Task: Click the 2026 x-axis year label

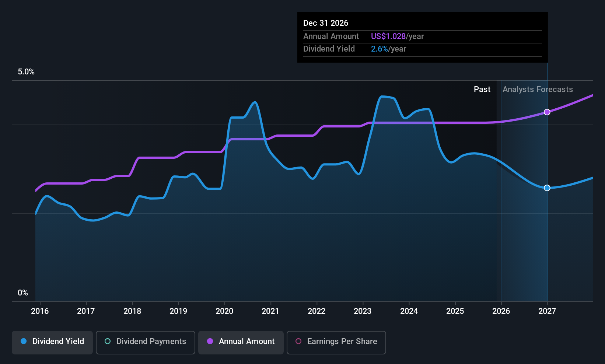Action: 501,311
